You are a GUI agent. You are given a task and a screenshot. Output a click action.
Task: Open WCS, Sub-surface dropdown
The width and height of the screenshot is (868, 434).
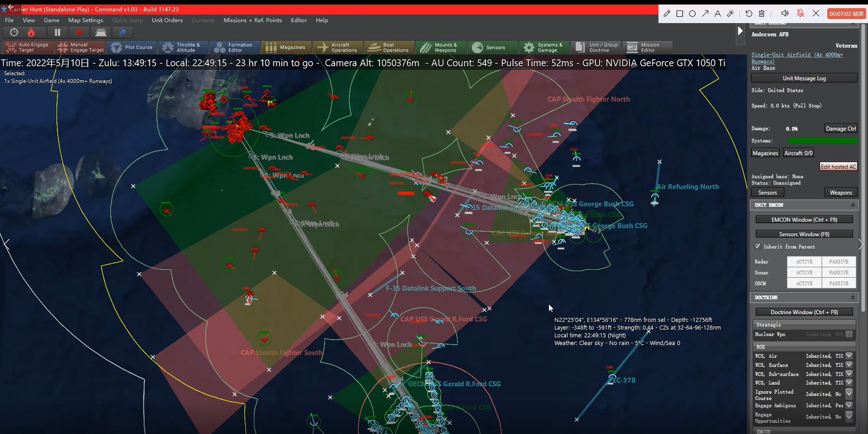(x=849, y=374)
